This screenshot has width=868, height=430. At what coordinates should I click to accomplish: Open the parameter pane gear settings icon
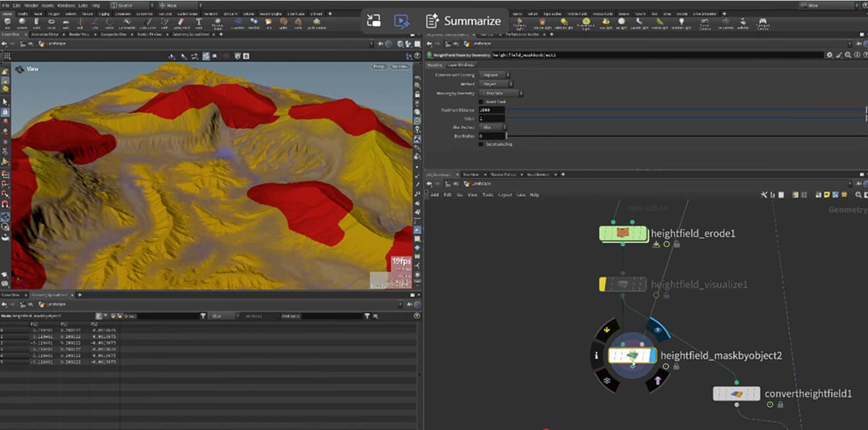[x=829, y=55]
